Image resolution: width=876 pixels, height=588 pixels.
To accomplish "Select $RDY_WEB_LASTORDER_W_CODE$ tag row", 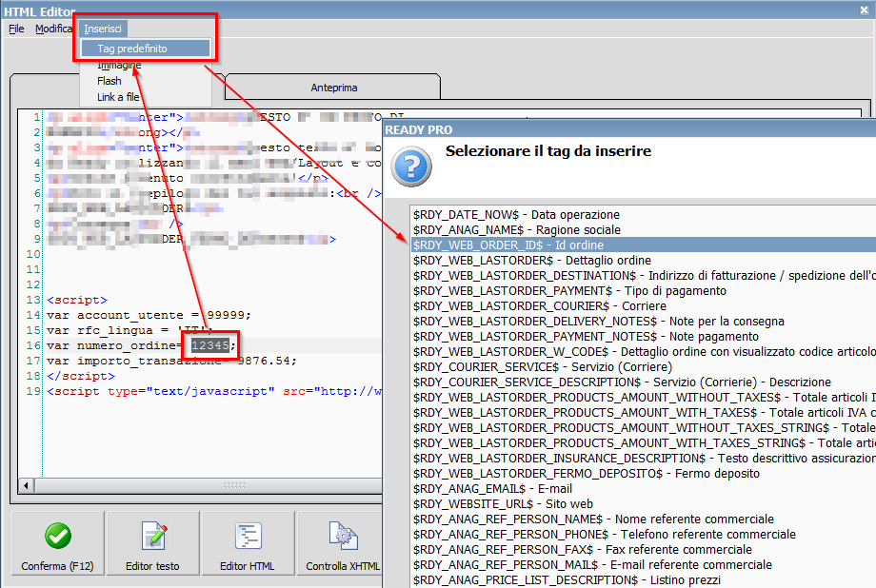I will 644,351.
